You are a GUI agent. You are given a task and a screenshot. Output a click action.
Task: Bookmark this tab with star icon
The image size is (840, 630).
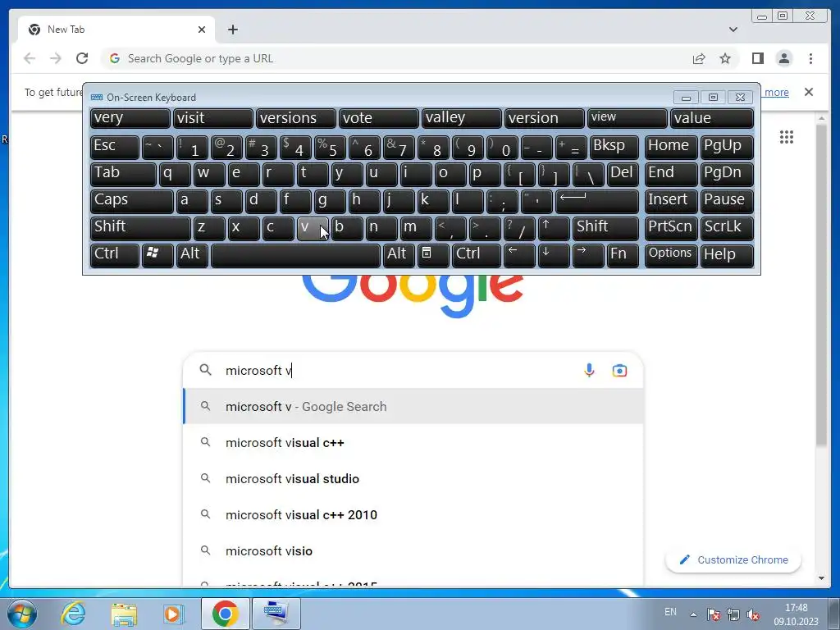725,58
